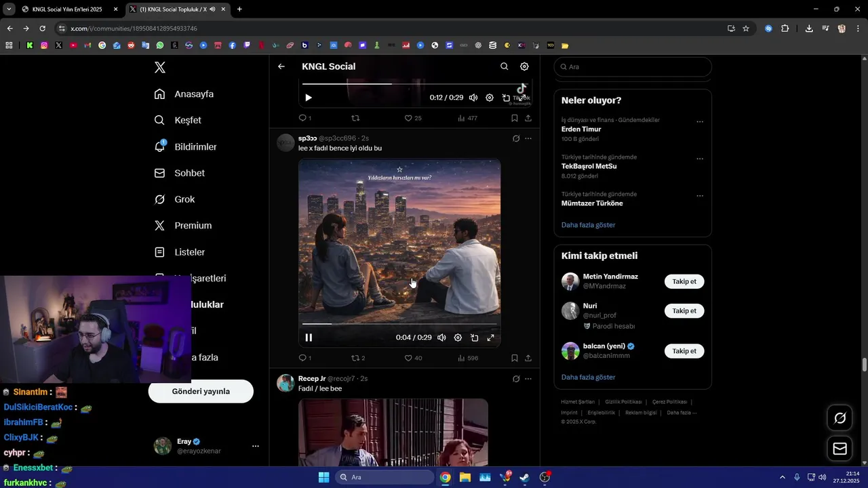Like the post with 25 likes
Viewport: 868px width, 488px height.
point(413,118)
